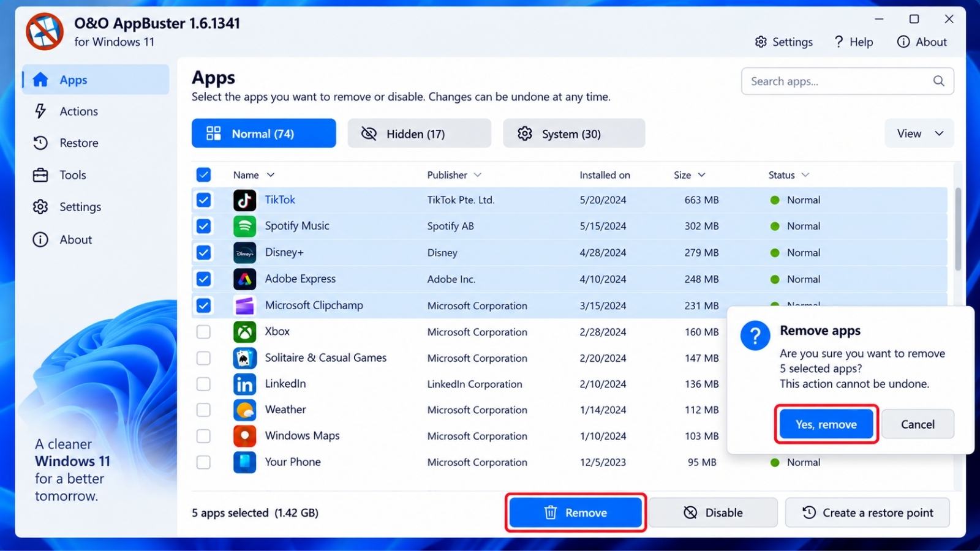Screen dimensions: 980x551
Task: Click the question mark icon in Remove apps dialog
Action: [x=755, y=335]
